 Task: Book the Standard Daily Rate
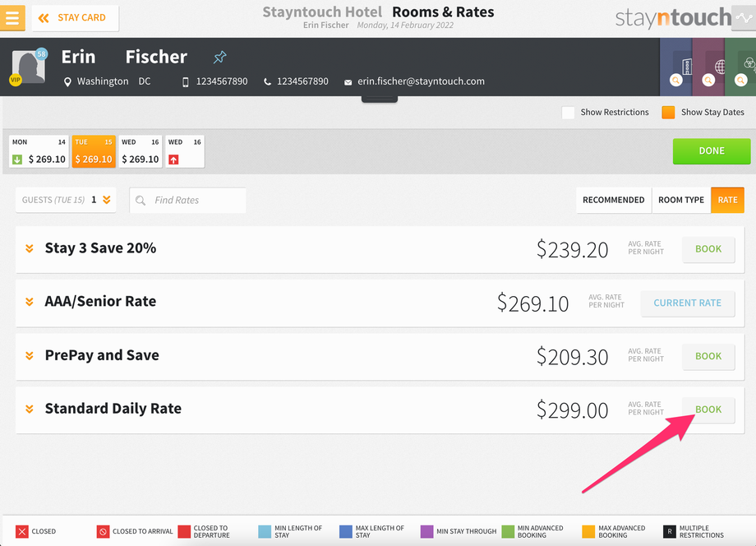coord(708,410)
